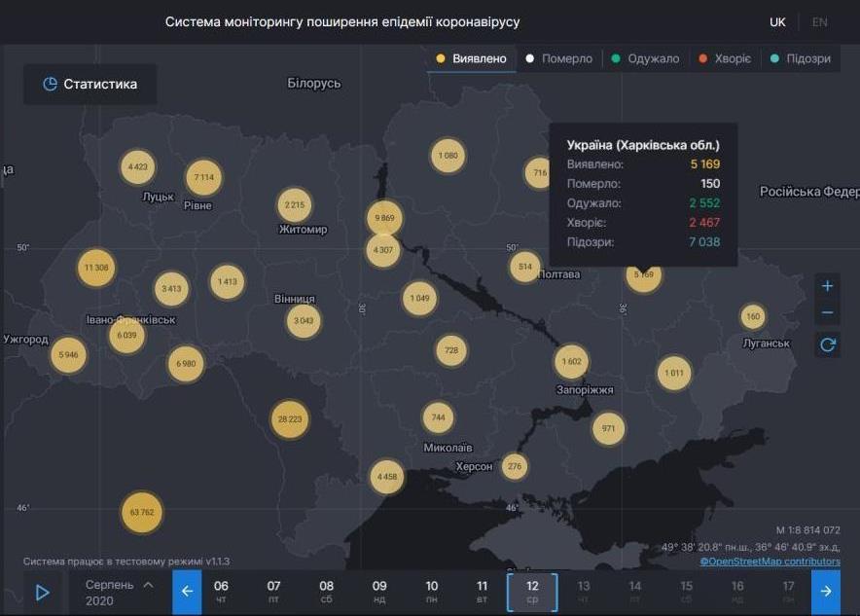Switch to the Хворіє tab
Image resolution: width=860 pixels, height=616 pixels.
(725, 58)
